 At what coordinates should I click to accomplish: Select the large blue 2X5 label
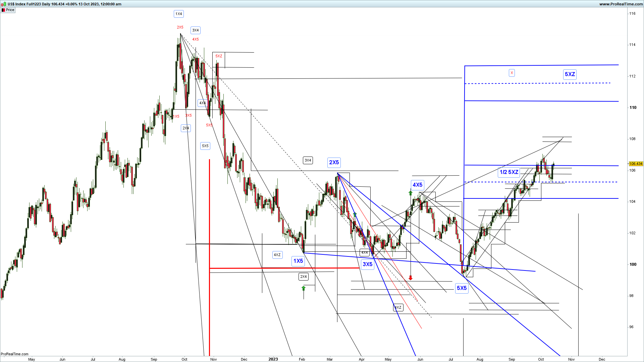(x=334, y=163)
